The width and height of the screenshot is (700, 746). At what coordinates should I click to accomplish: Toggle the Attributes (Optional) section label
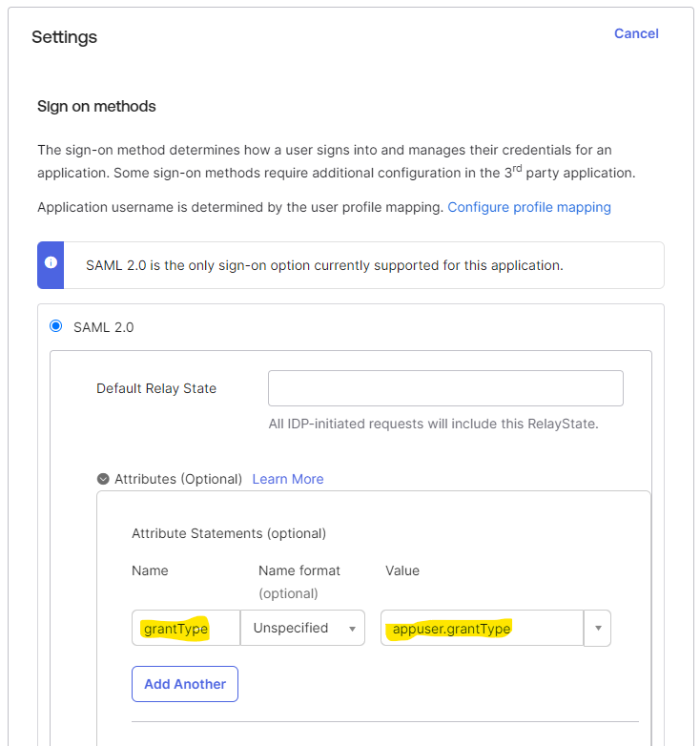(x=178, y=479)
